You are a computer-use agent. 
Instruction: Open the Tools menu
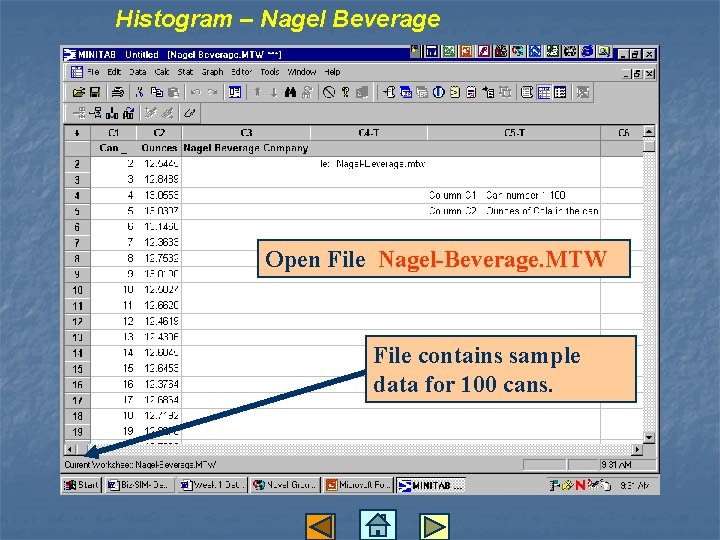(x=270, y=72)
